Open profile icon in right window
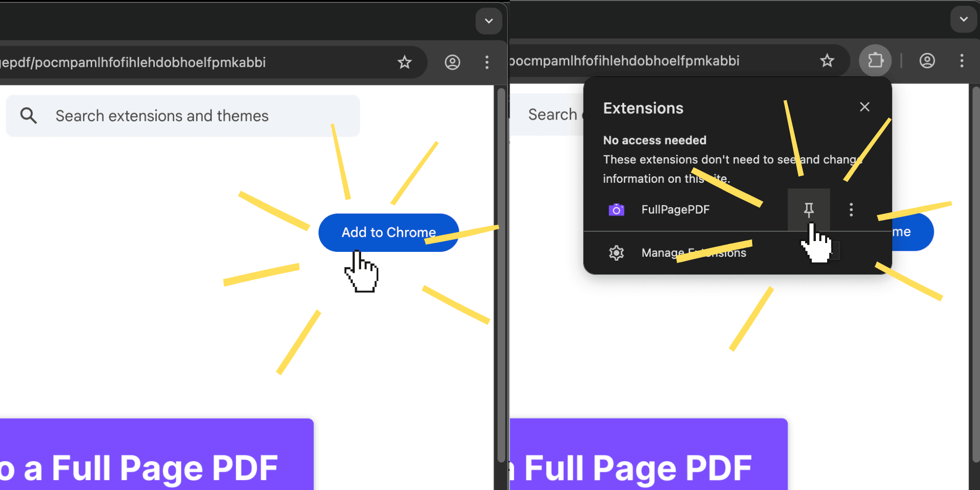The image size is (980, 490). [x=927, y=61]
